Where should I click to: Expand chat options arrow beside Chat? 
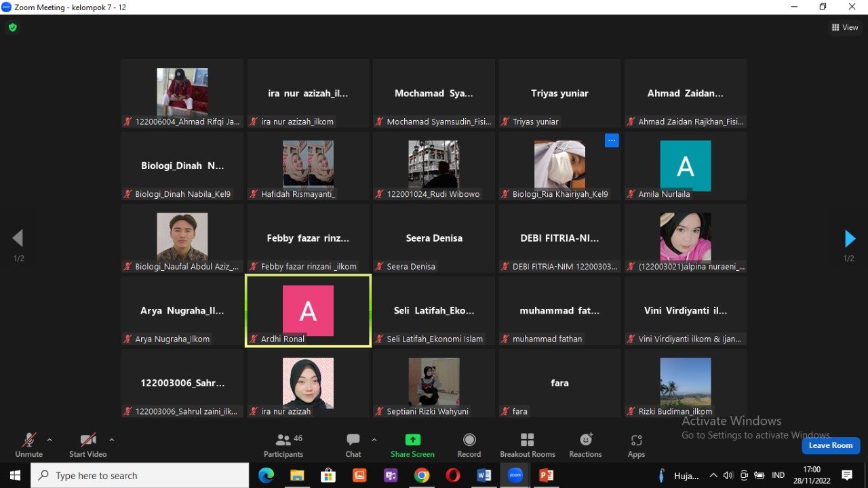click(x=374, y=440)
